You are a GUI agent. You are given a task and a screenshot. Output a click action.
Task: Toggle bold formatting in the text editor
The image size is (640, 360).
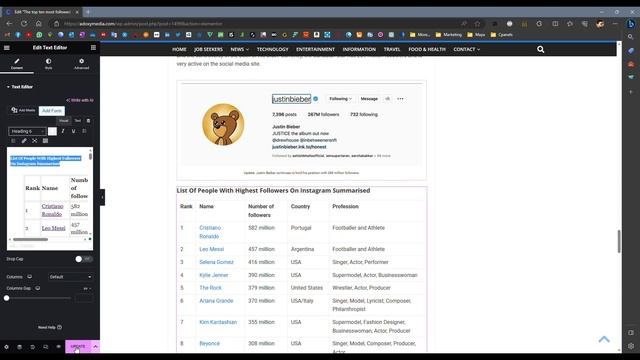click(52, 131)
